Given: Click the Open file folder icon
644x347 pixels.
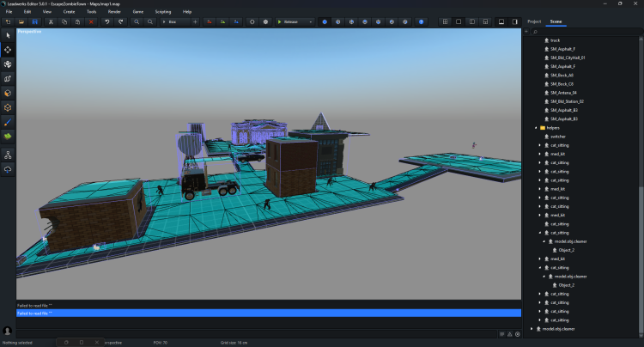Looking at the screenshot, I should (x=21, y=21).
